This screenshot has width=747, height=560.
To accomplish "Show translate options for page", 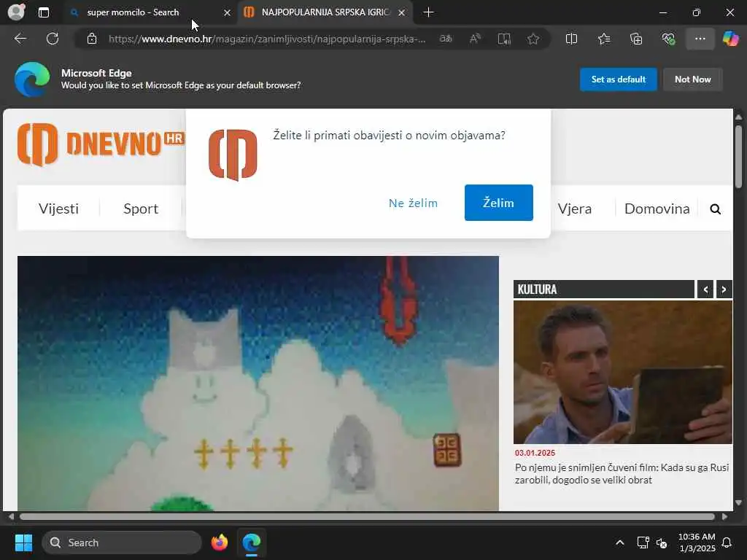I will click(x=446, y=39).
